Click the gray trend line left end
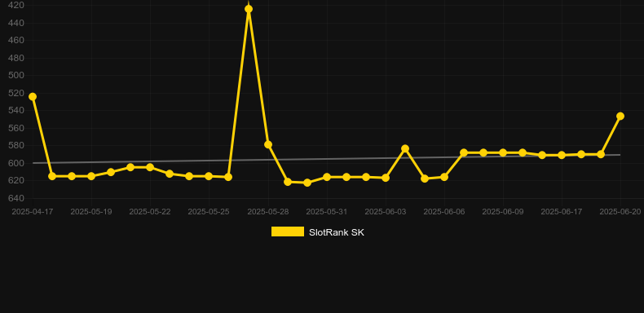The image size is (644, 313). 33,163
